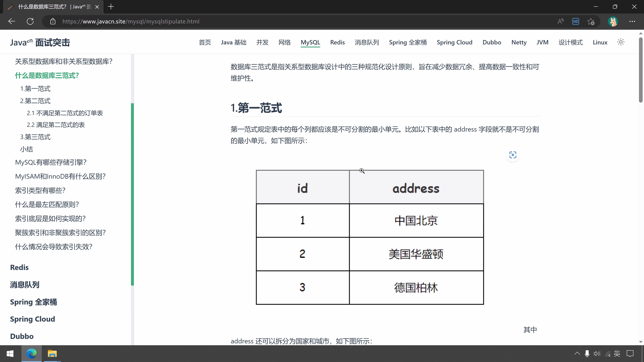This screenshot has width=644, height=362.
Task: Open the MyISAM和InnoDB有什么区别 article
Action: tap(60, 176)
